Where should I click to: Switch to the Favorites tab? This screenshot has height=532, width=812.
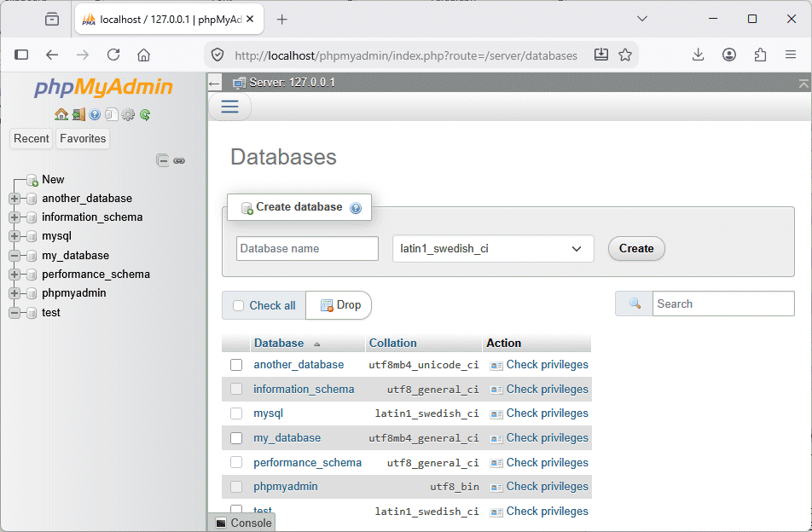tap(83, 139)
